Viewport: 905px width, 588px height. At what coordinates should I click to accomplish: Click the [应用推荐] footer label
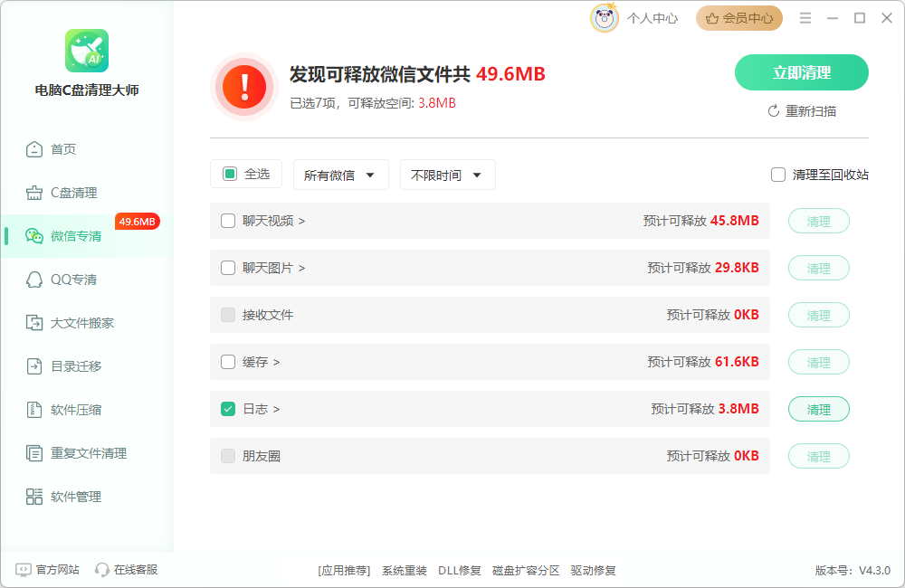pyautogui.click(x=344, y=570)
